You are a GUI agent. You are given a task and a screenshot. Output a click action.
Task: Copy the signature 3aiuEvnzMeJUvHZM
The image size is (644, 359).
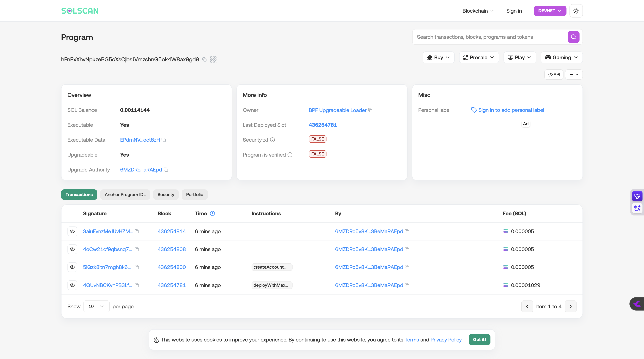pyautogui.click(x=137, y=232)
